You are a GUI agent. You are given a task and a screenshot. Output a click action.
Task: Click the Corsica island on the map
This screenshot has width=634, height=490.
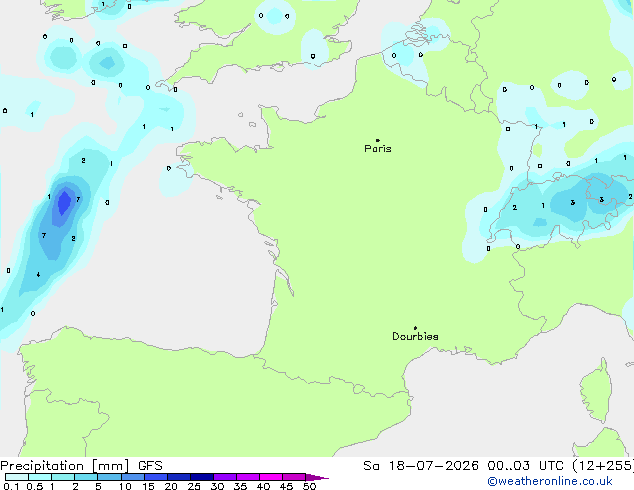(596, 391)
